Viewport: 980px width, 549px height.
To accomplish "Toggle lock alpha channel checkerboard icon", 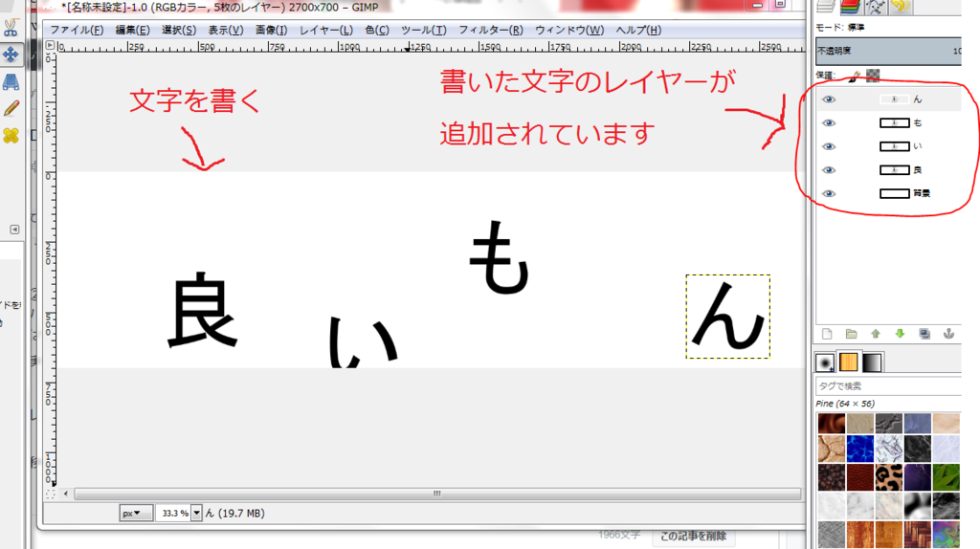I will click(x=873, y=76).
